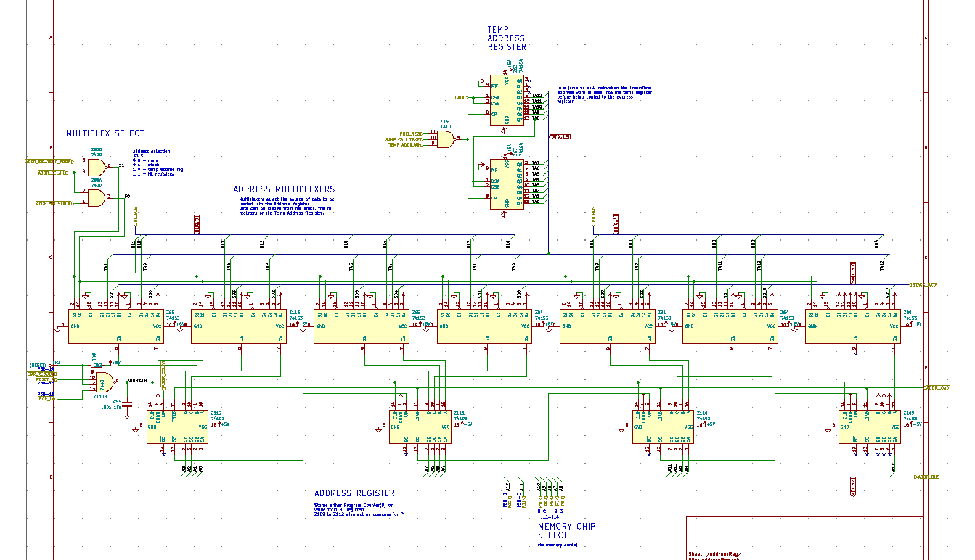The image size is (975, 560).
Task: Select the Z84 74153 multiplexer chip
Action: 485,326
